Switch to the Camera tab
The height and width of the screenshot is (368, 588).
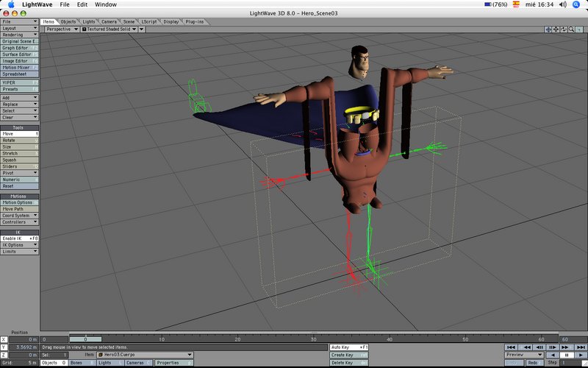coord(109,22)
